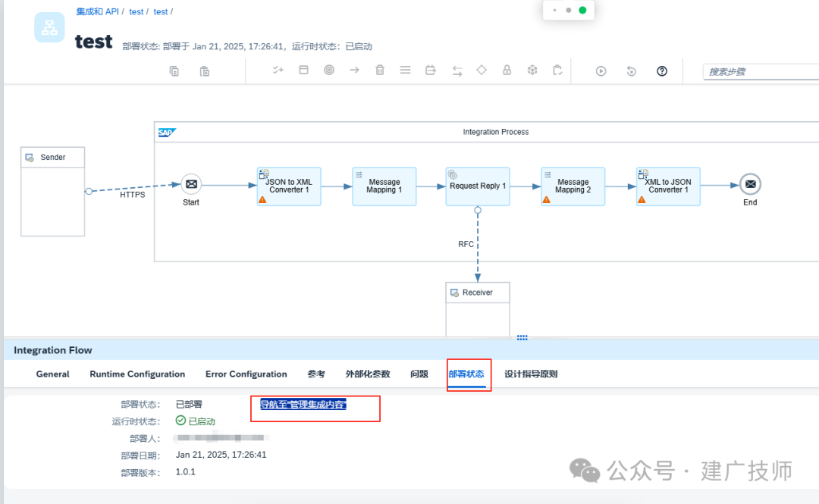Open the Security lock icon
This screenshot has height=504, width=819.
pos(507,70)
